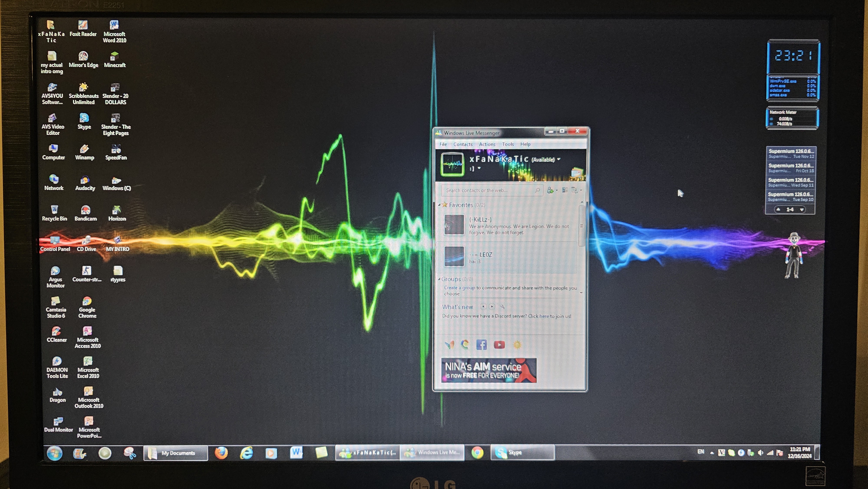Click the Messenger contact list scrollbar

(582, 226)
